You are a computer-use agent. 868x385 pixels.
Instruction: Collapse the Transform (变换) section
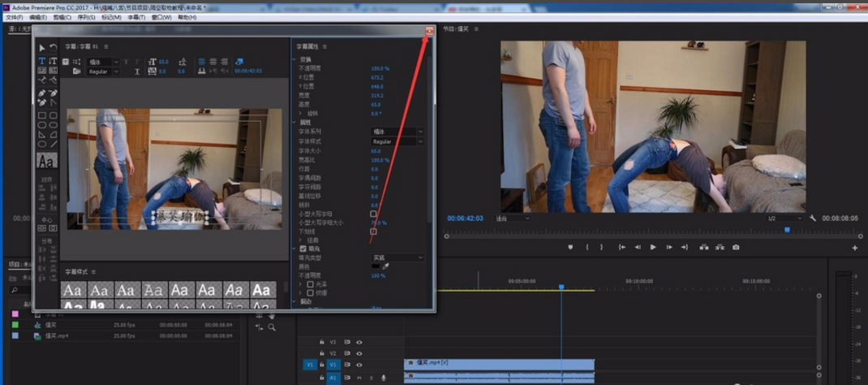294,59
